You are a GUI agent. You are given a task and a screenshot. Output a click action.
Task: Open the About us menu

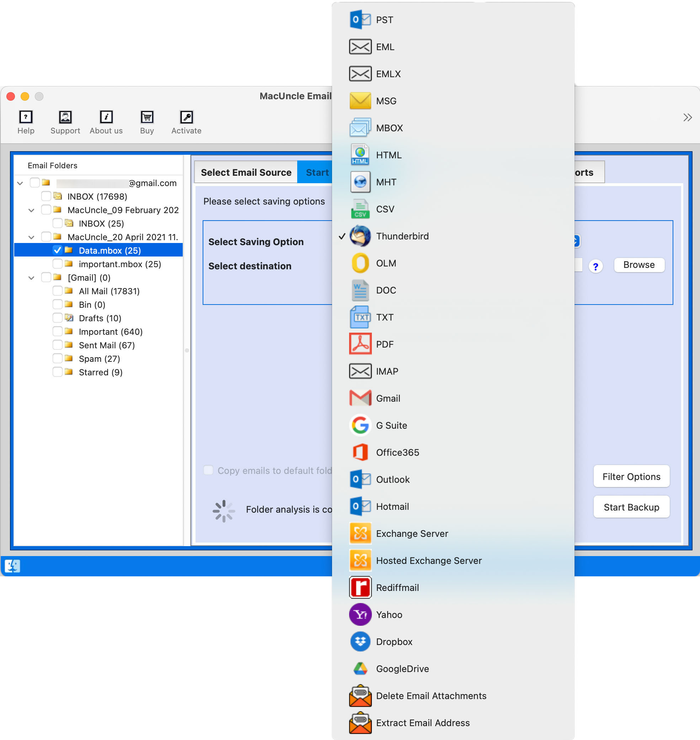coord(106,122)
